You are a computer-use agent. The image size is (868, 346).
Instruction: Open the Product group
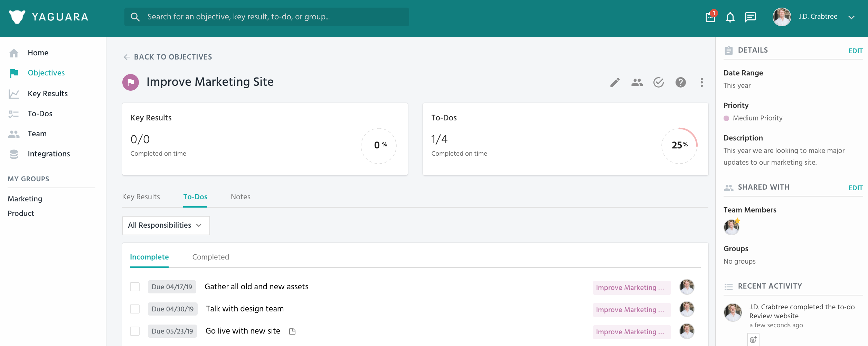(x=21, y=213)
